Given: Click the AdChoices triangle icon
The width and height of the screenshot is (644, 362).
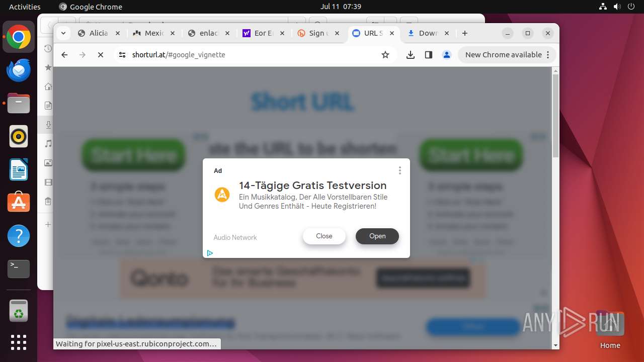Looking at the screenshot, I should [x=210, y=253].
